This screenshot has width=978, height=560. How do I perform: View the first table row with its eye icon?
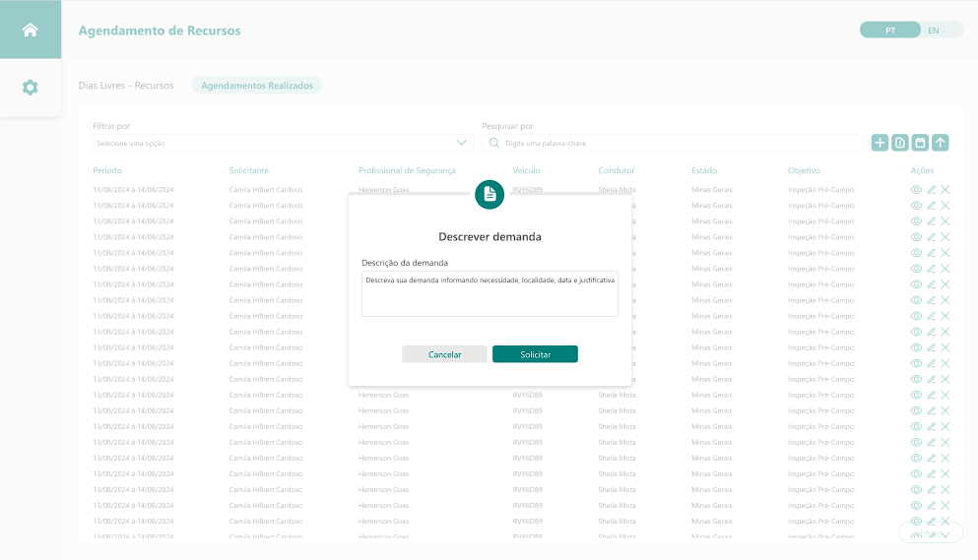(x=916, y=190)
